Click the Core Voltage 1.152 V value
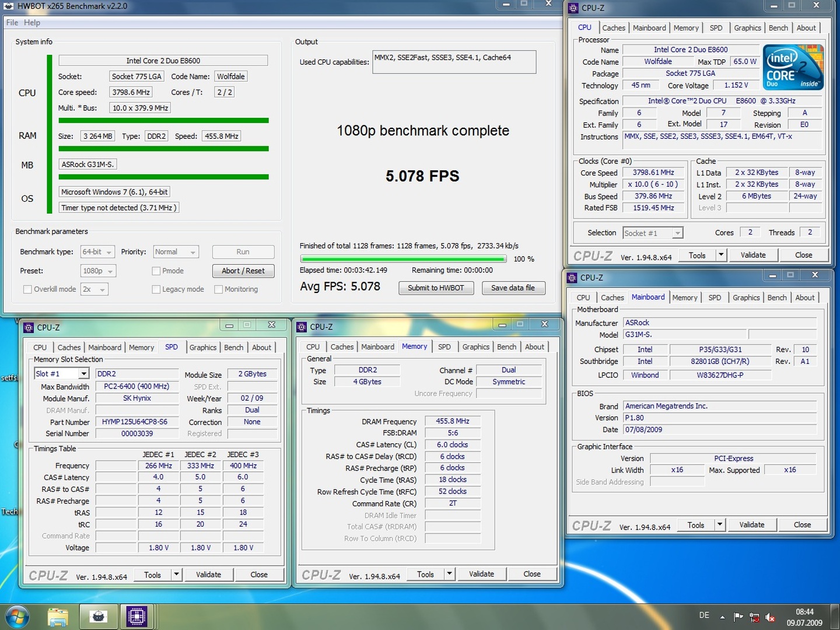This screenshot has width=840, height=630. (737, 85)
